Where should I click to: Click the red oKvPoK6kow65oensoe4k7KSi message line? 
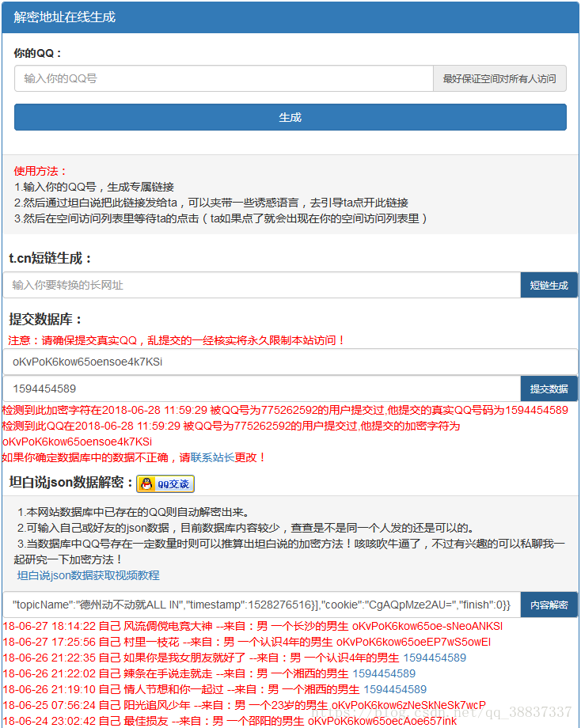pyautogui.click(x=77, y=442)
